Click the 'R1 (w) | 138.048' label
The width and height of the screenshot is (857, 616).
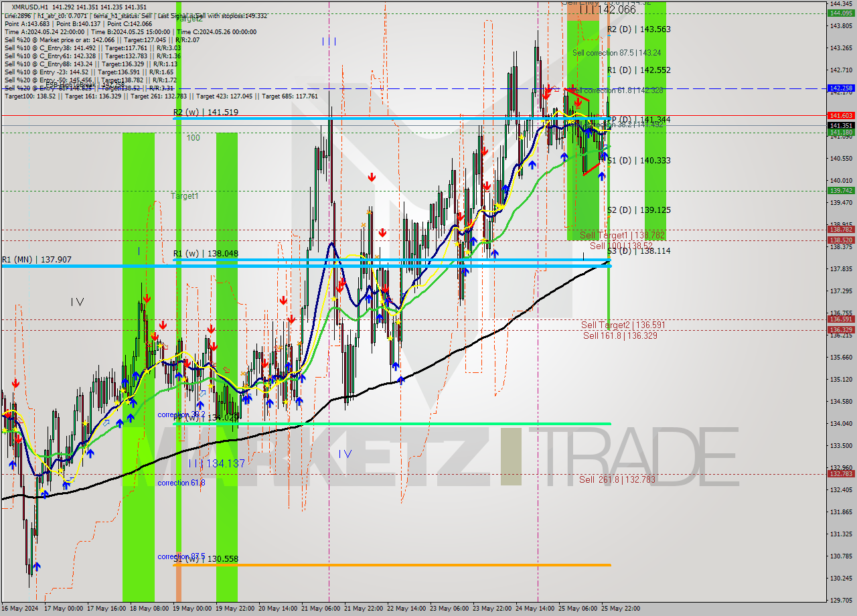coord(206,254)
